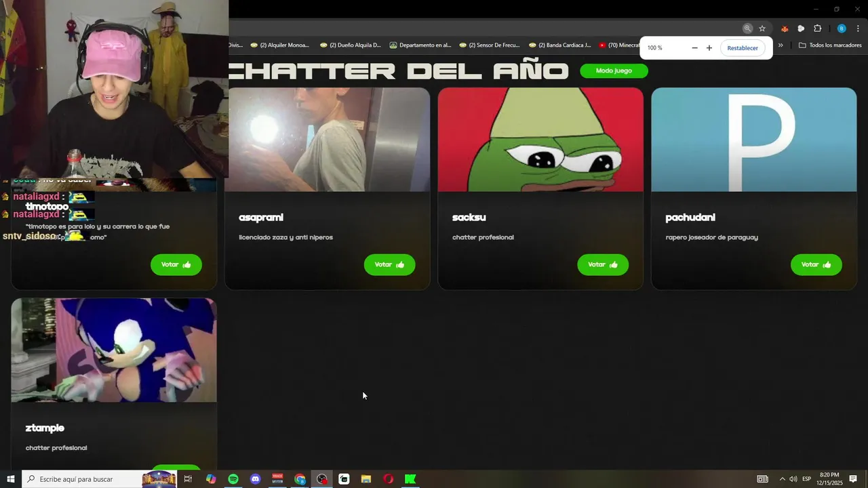Vote for sacksu with Votar button
Image resolution: width=868 pixels, height=488 pixels.
[x=603, y=264]
